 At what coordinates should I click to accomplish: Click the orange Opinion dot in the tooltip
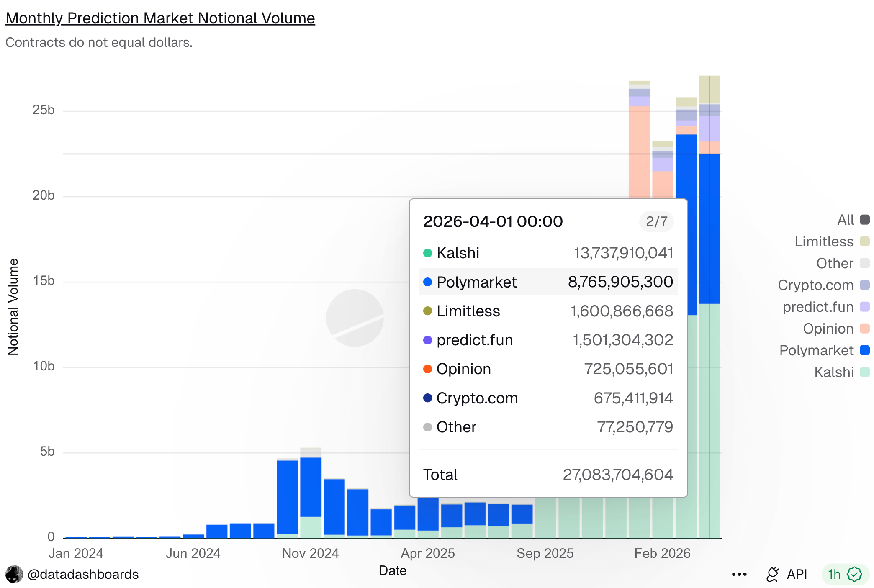pos(427,369)
